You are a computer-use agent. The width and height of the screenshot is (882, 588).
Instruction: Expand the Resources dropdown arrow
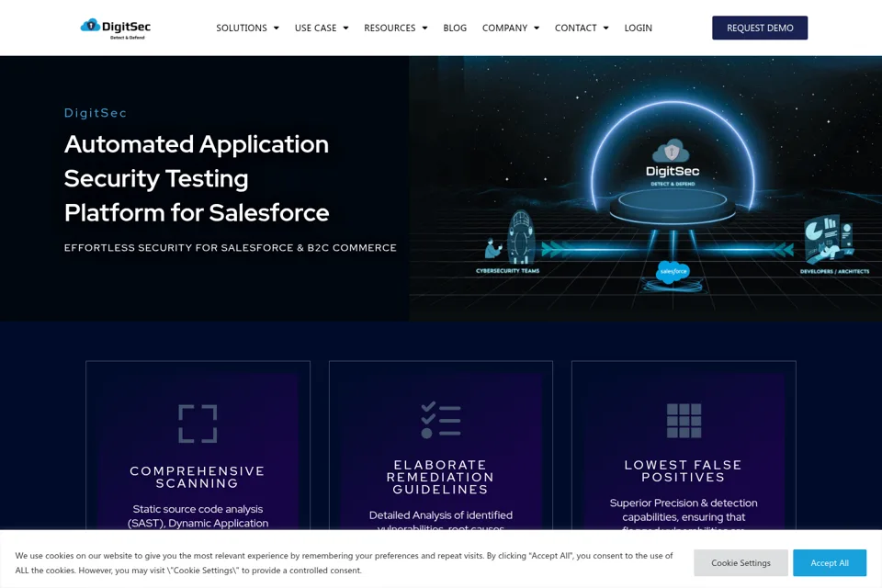(x=424, y=28)
